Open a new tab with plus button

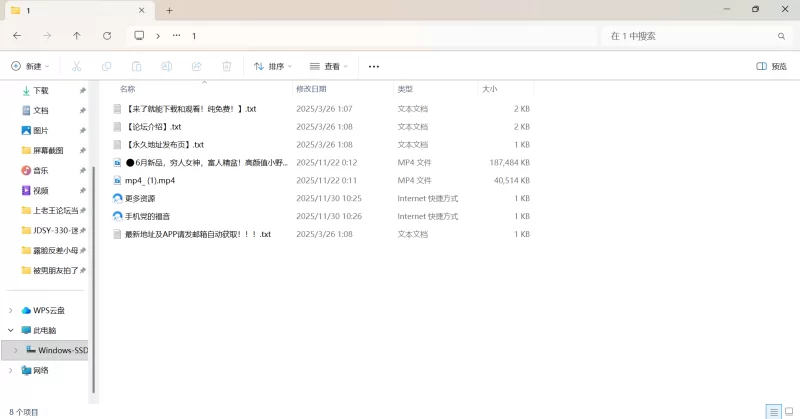[169, 10]
